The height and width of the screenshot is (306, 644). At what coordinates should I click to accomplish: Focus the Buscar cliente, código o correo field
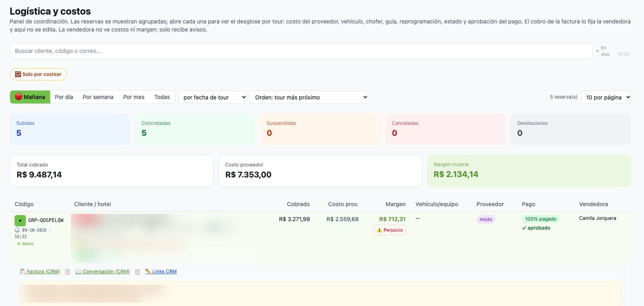click(301, 51)
